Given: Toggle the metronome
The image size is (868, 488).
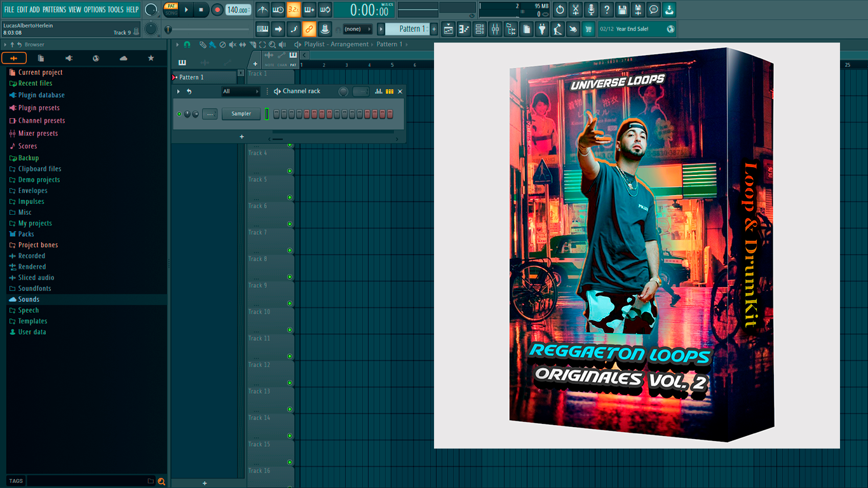Looking at the screenshot, I should (x=262, y=10).
